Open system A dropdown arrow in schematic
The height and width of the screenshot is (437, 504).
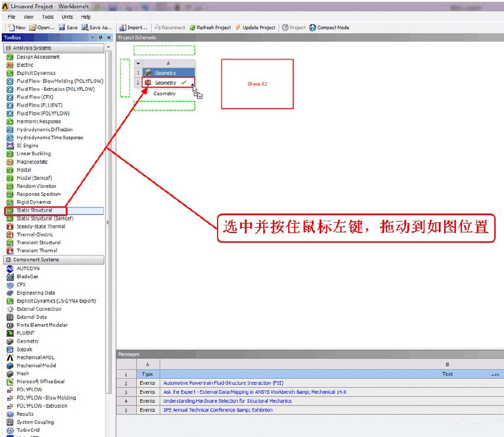[x=138, y=63]
